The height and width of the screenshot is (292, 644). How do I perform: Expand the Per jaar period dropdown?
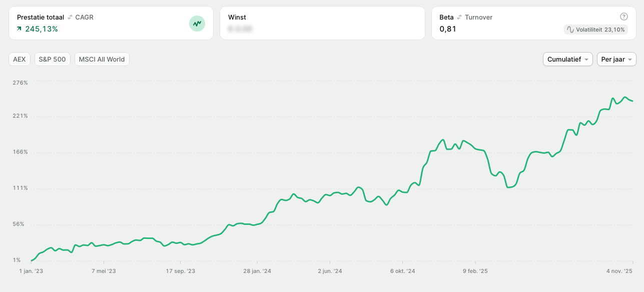[x=616, y=59]
